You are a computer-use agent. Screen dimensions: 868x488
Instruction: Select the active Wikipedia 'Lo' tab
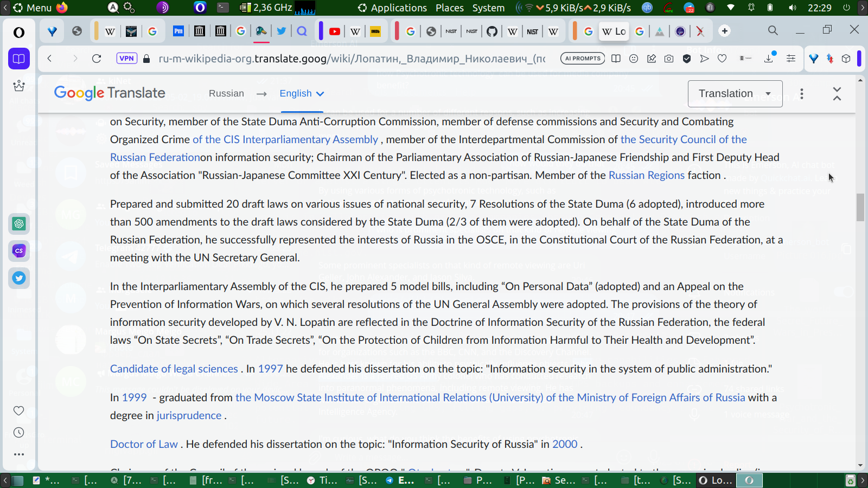click(614, 31)
